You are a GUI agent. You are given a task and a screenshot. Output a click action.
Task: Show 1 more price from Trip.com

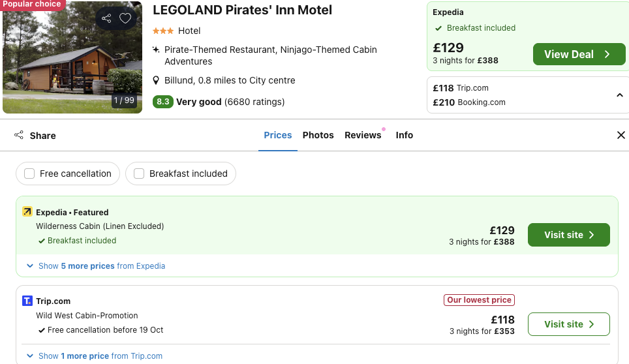click(x=94, y=356)
